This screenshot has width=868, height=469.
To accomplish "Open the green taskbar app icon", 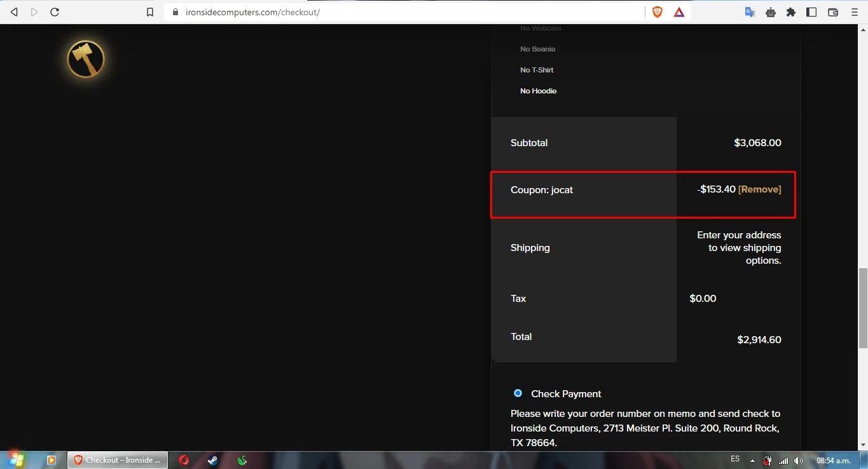I will click(x=242, y=460).
